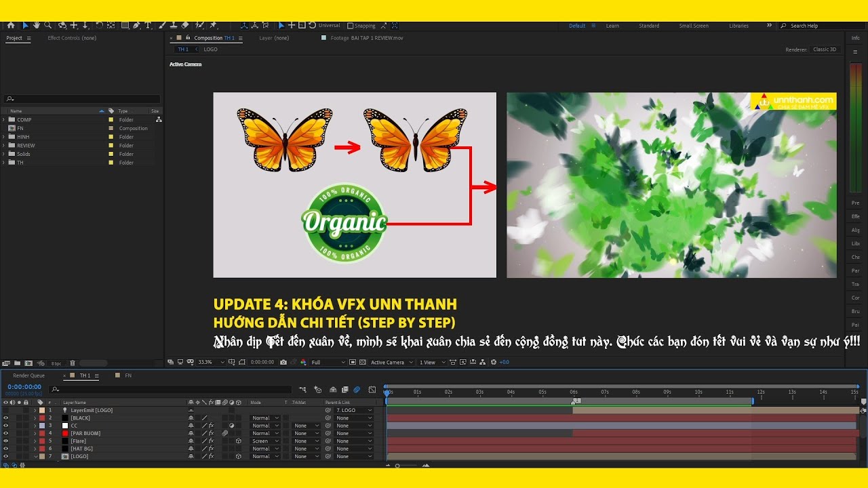This screenshot has height=488, width=868.
Task: Click the Classic 3D renderer button
Action: [825, 49]
